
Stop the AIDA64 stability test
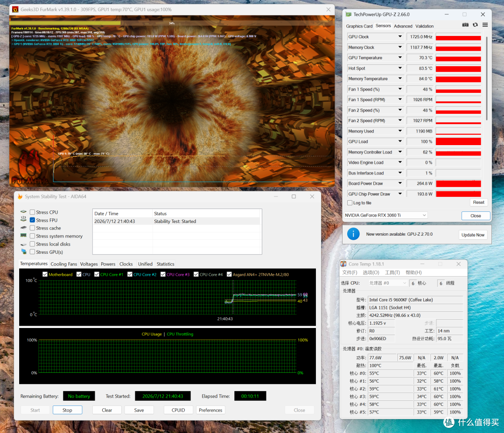(67, 410)
